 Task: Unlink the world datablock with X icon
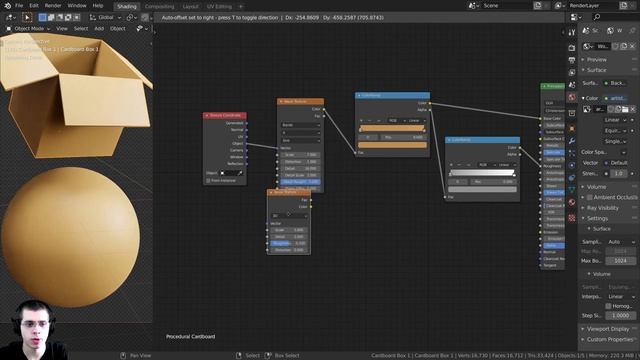coord(632,47)
